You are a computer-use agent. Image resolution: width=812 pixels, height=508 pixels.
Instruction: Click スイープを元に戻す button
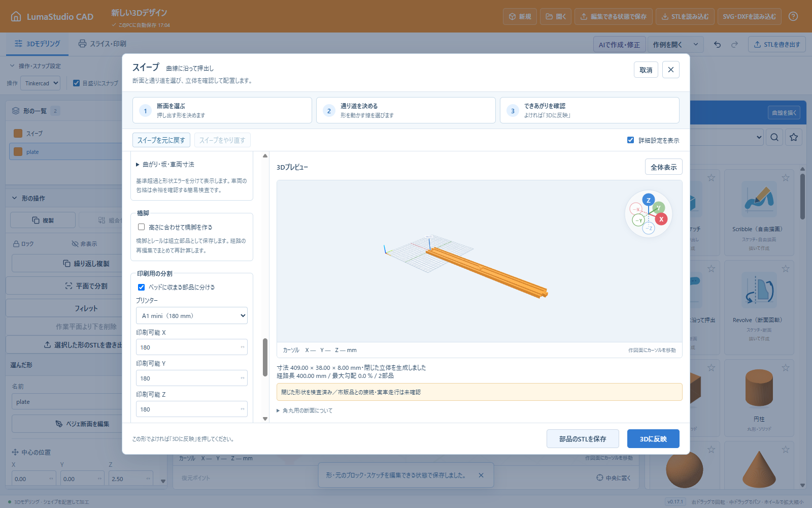click(161, 140)
